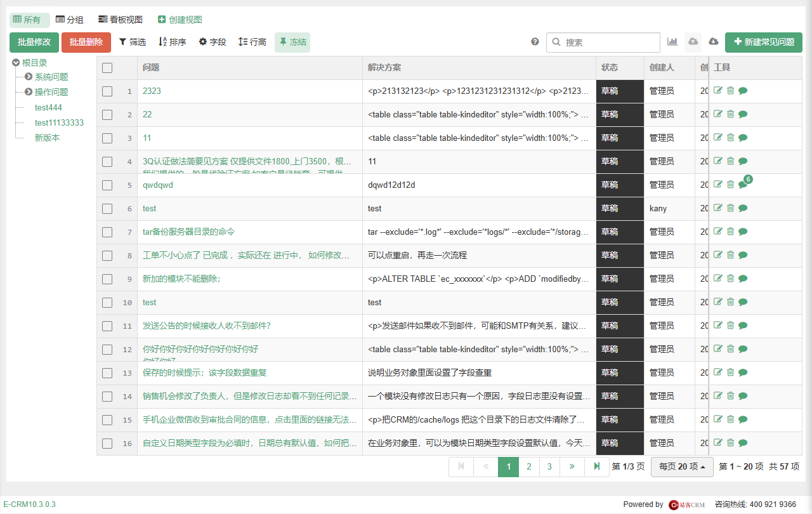Delete the row 3 record 11
This screenshot has height=514, width=812.
[730, 138]
